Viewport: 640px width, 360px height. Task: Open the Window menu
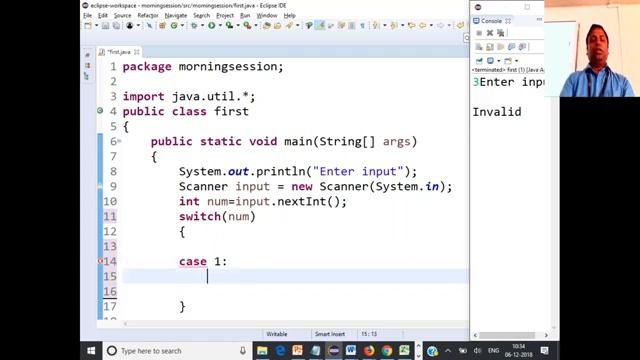(x=267, y=16)
